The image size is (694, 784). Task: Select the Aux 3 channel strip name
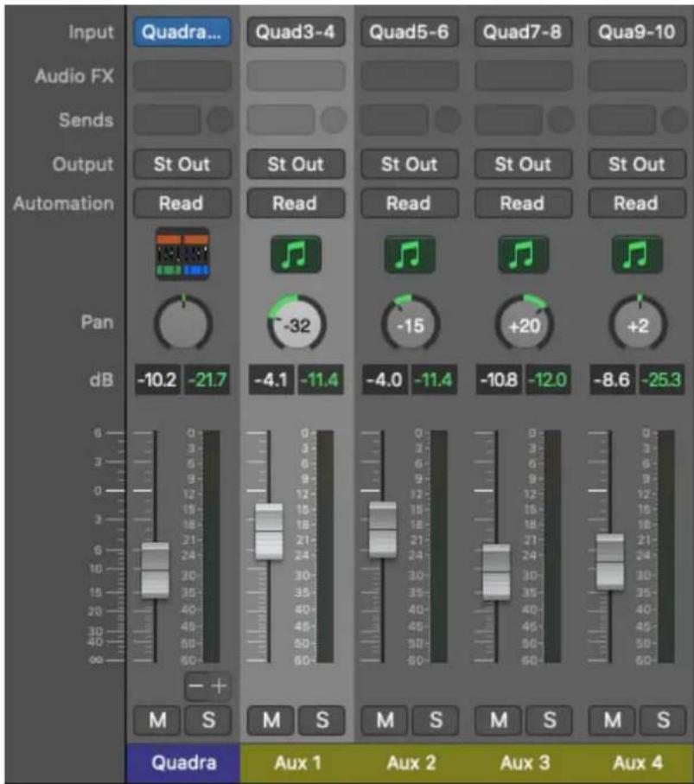525,763
